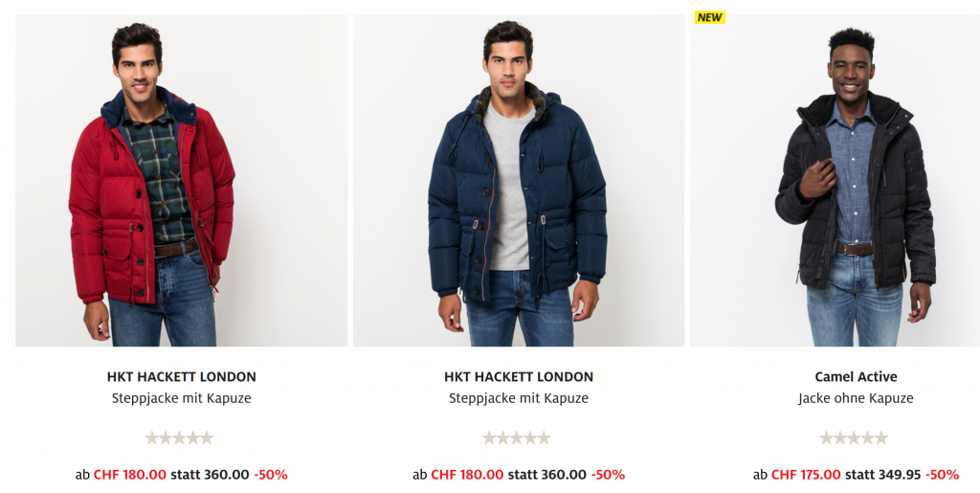Click the -50% discount label under the navy jacket
The height and width of the screenshot is (493, 980).
point(608,475)
